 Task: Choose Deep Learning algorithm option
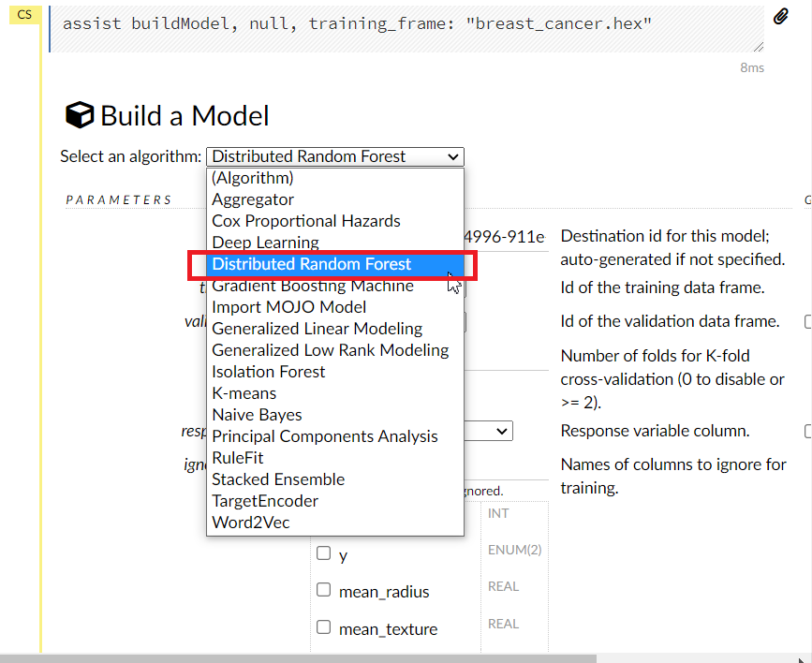[265, 243]
